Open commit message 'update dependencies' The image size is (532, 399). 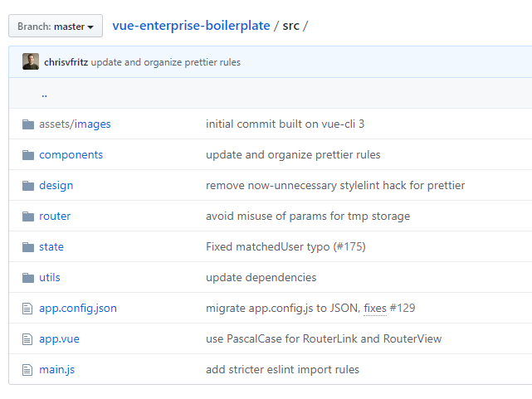261,278
